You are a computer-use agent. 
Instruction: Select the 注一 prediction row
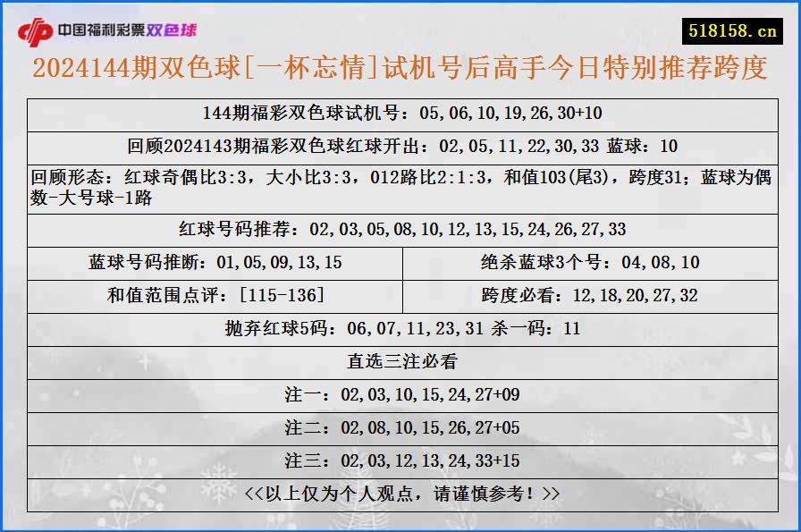400,392
